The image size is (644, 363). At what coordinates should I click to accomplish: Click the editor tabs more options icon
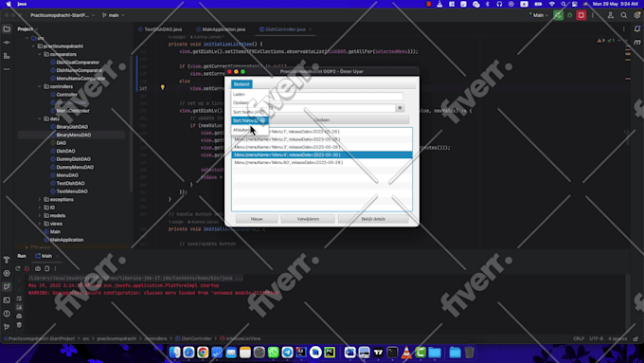click(624, 29)
